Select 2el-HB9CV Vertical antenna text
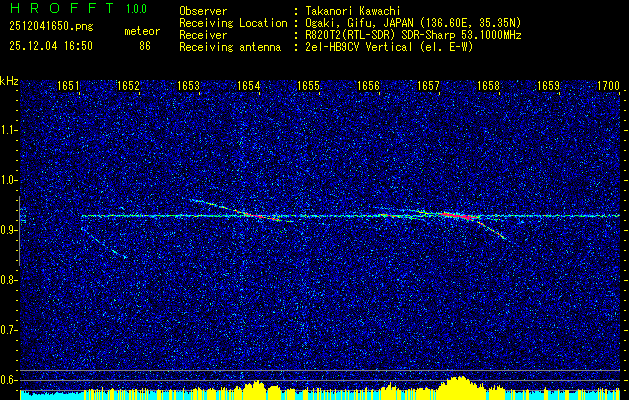Image resolution: width=629 pixels, height=400 pixels. click(389, 47)
